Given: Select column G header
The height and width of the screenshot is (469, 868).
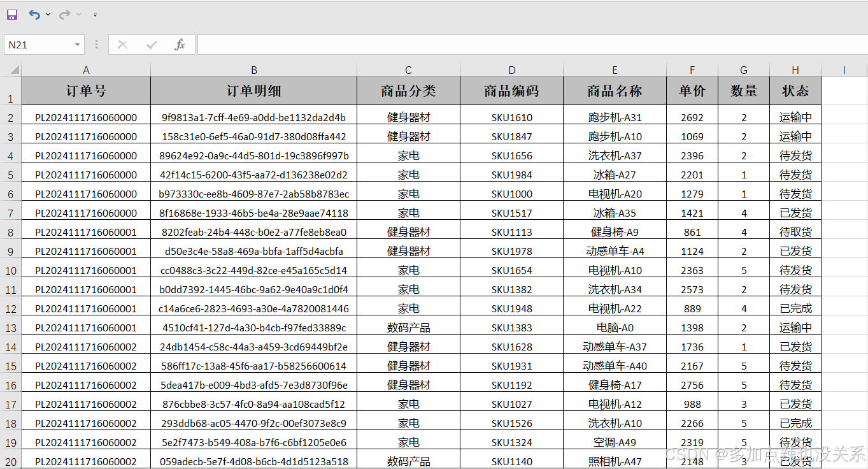Looking at the screenshot, I should pyautogui.click(x=744, y=70).
